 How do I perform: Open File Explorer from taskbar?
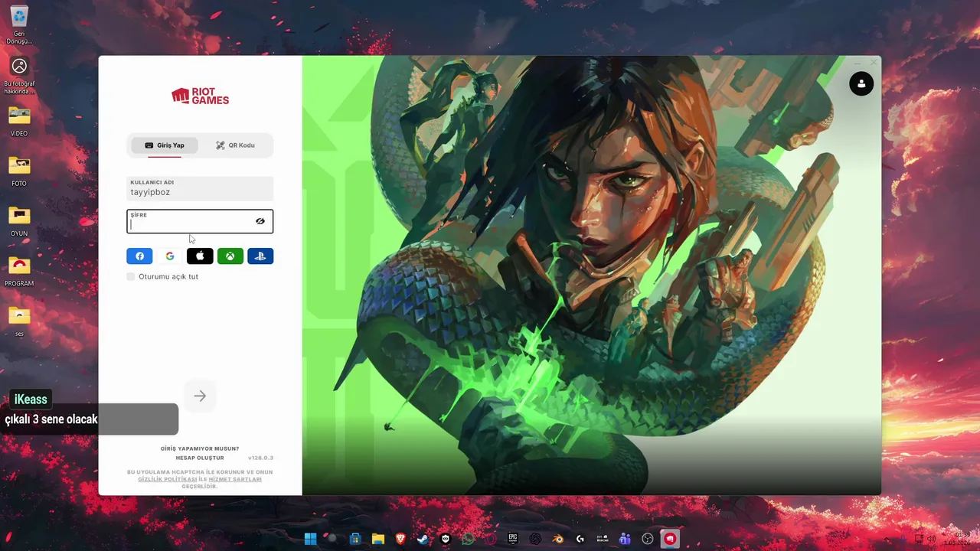pos(378,539)
